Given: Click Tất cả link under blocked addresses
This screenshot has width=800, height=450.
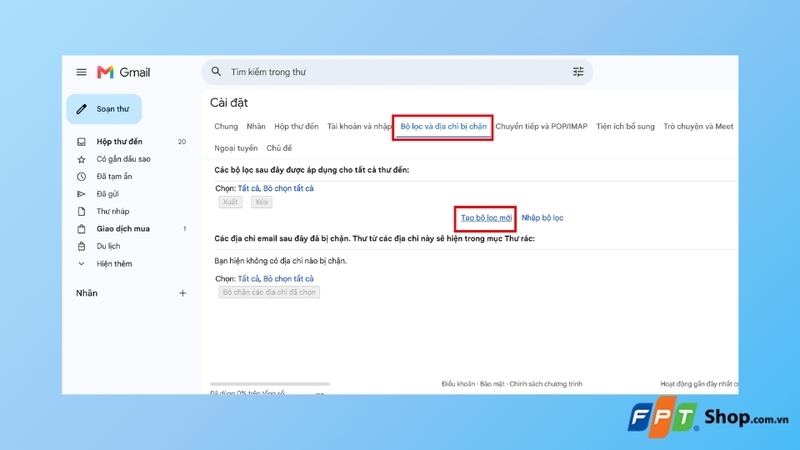Looking at the screenshot, I should click(248, 279).
